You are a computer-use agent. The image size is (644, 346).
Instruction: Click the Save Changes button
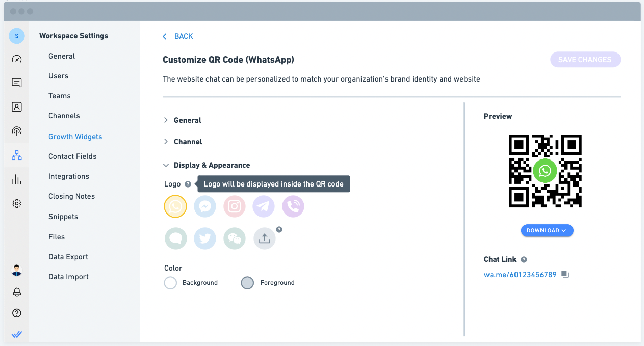(585, 60)
